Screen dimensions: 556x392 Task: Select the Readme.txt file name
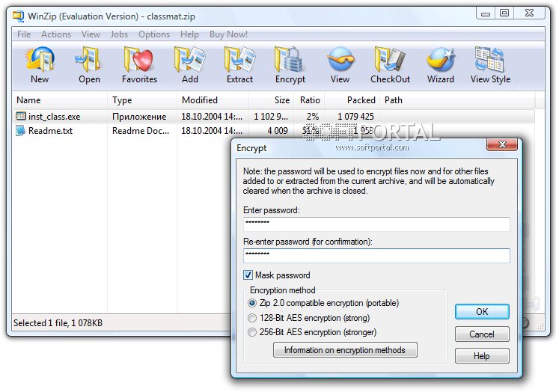click(50, 131)
